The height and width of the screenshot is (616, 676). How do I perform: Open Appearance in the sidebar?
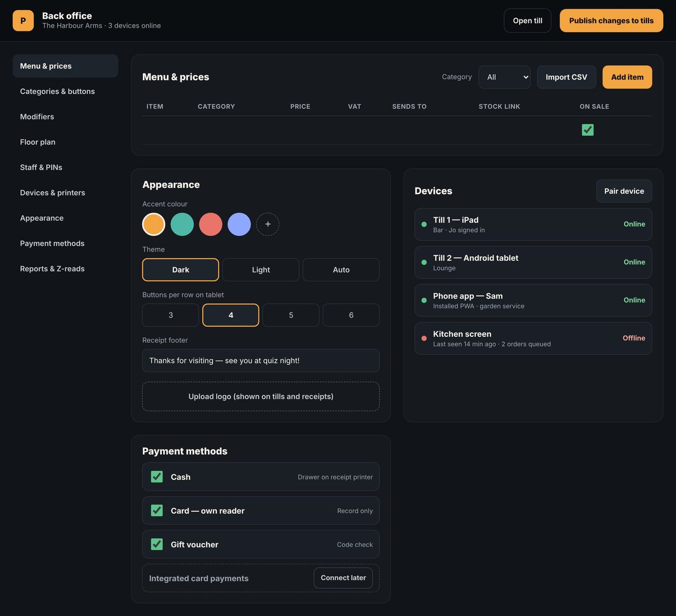click(65, 218)
